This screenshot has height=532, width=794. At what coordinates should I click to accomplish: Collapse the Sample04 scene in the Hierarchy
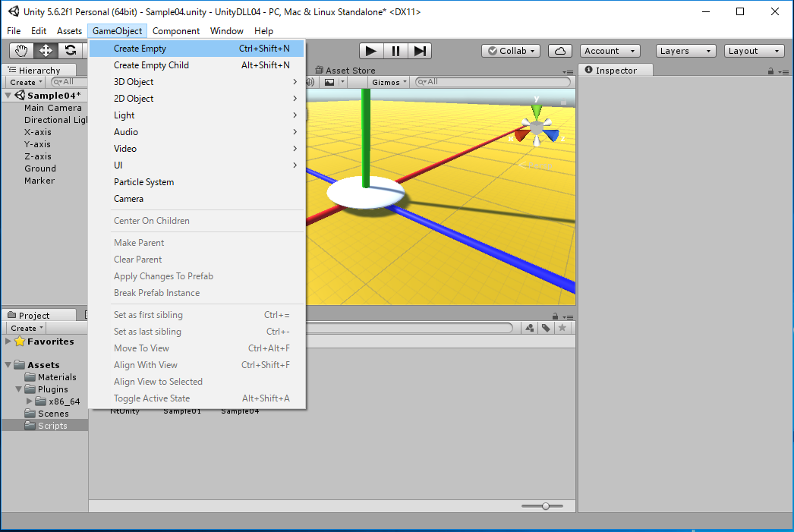8,96
